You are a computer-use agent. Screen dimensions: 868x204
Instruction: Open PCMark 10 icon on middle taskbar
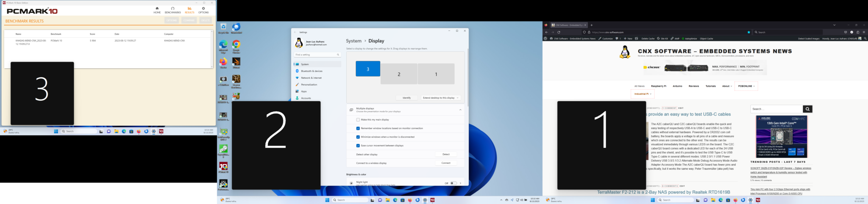[x=432, y=200]
